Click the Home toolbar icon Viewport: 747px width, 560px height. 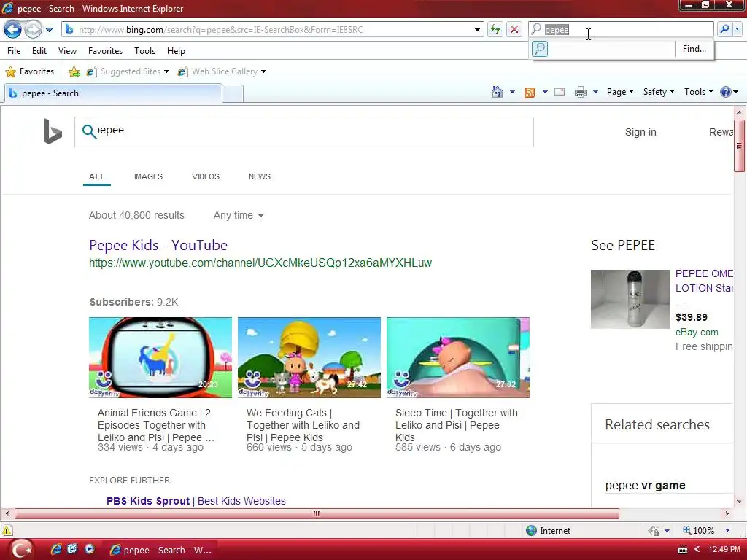tap(498, 92)
